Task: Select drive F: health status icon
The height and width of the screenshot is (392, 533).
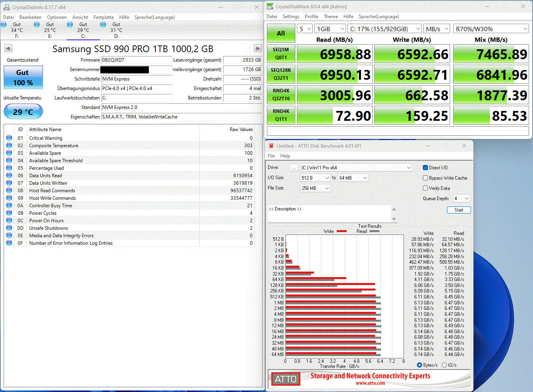Action: tap(4, 24)
